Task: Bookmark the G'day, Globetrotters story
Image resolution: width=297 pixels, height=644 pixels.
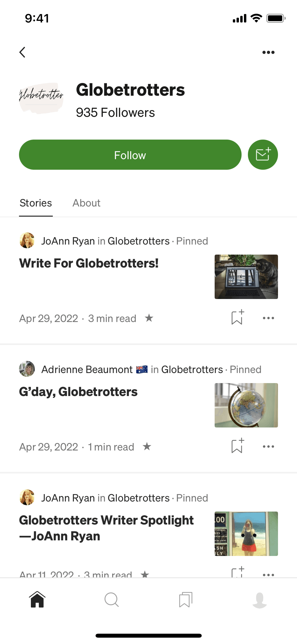Action: (237, 446)
